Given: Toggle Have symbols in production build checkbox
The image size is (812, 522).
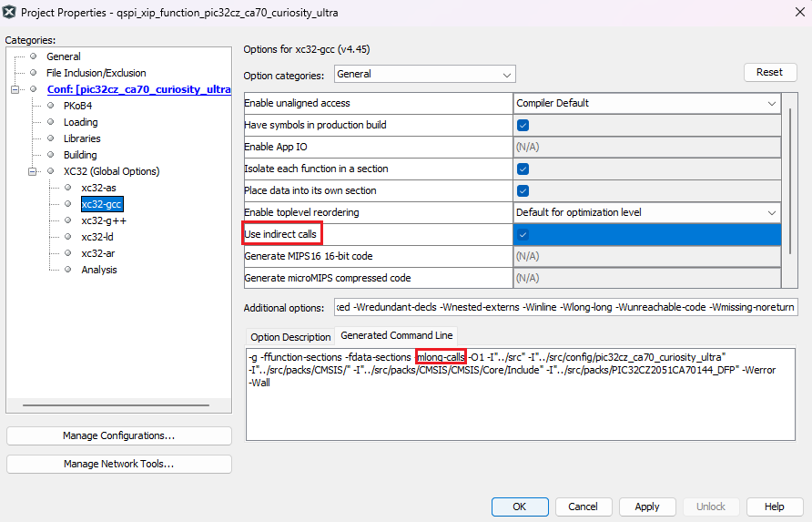Looking at the screenshot, I should pyautogui.click(x=523, y=126).
